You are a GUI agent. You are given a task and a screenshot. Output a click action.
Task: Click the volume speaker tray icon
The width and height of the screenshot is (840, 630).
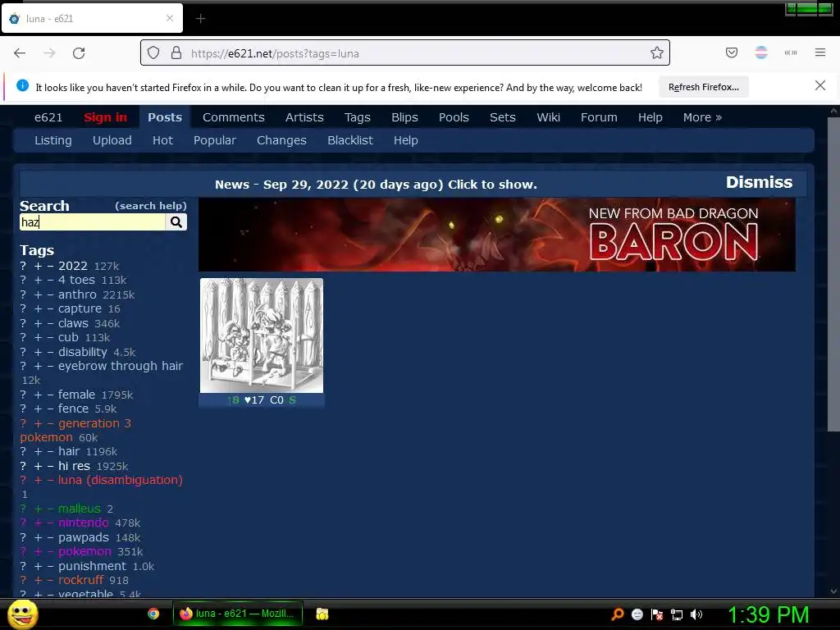[x=696, y=614]
